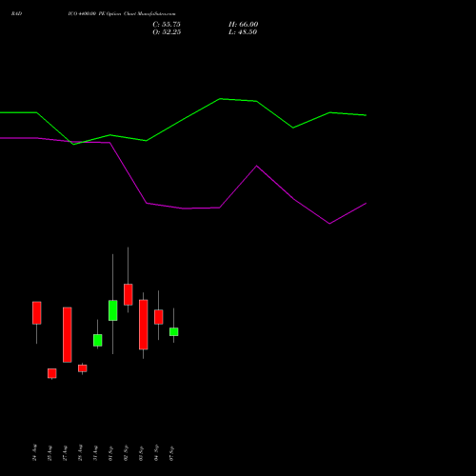Select the red candlestick for 24 Aug

coord(37,313)
